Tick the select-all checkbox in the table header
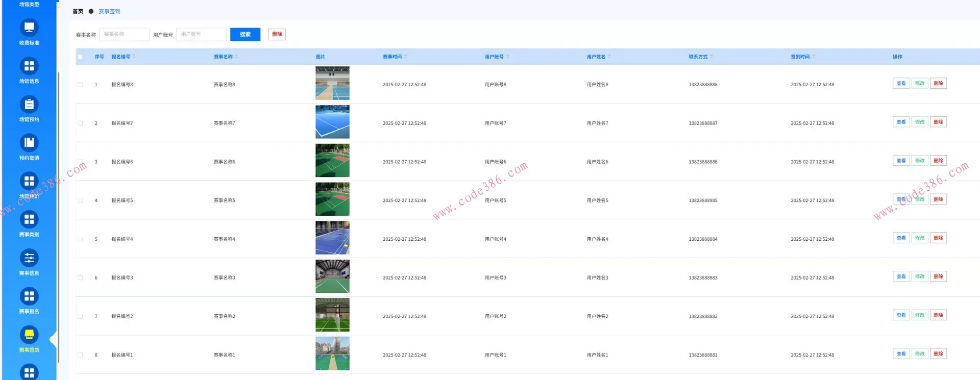Image resolution: width=980 pixels, height=380 pixels. (x=80, y=57)
